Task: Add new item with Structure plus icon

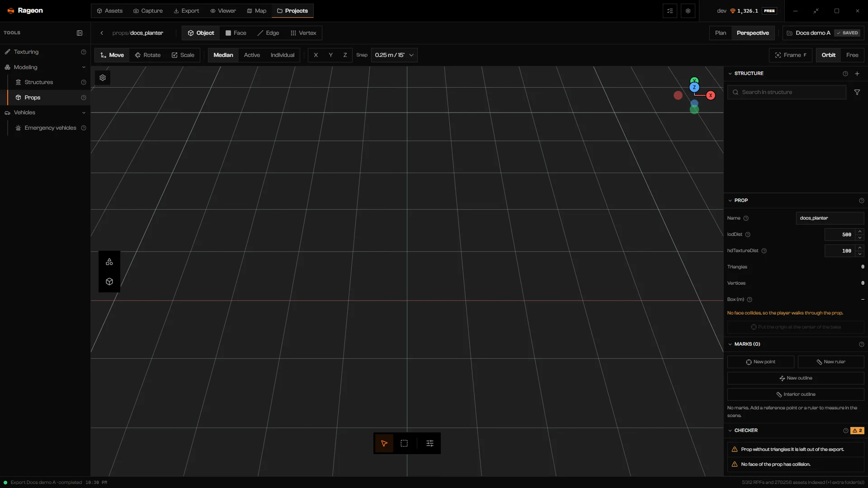Action: point(857,74)
